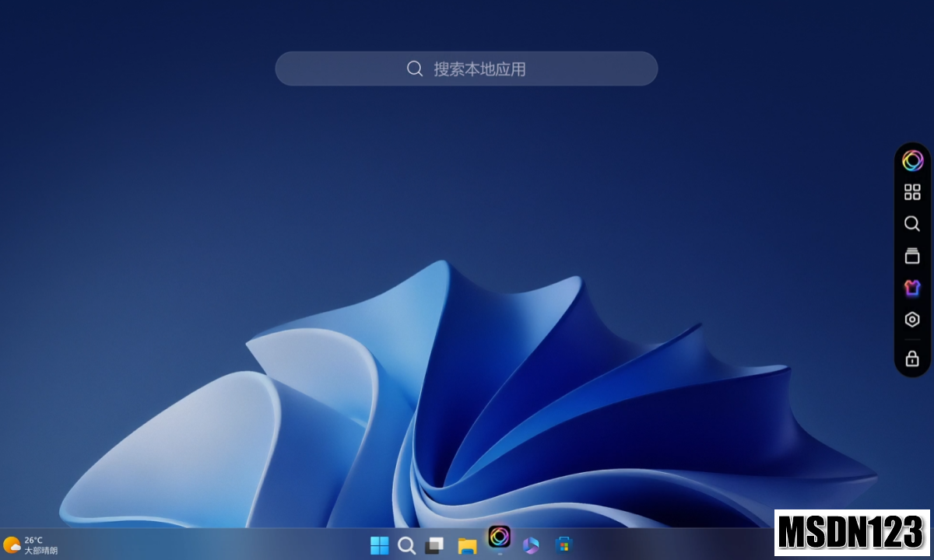Open the colorful t-shirt theme icon
Screen dimensions: 934x560
(912, 287)
